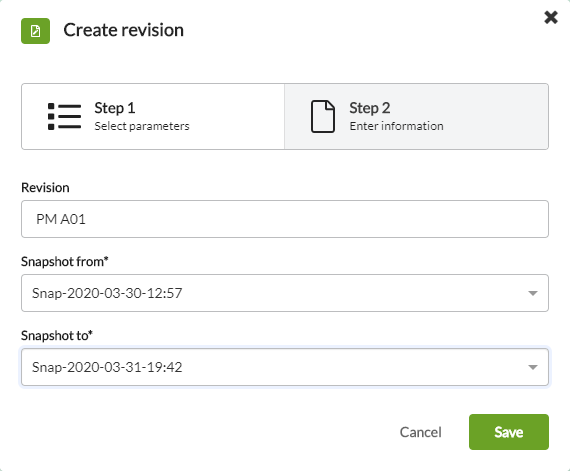Click the PM A01 revision text
570x471 pixels.
(x=61, y=219)
